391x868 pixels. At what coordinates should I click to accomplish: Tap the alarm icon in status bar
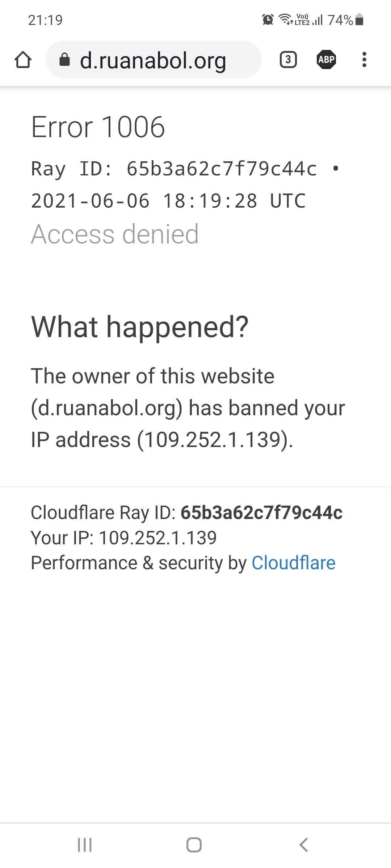tap(268, 20)
